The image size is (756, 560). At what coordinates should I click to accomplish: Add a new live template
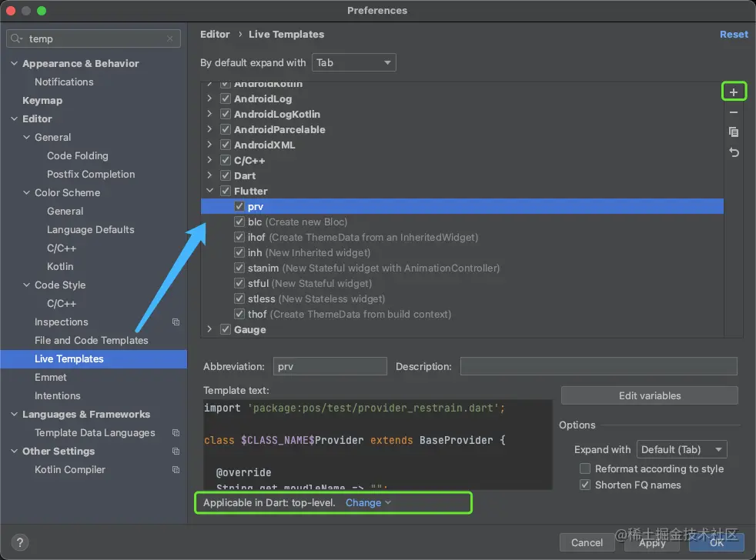(734, 92)
